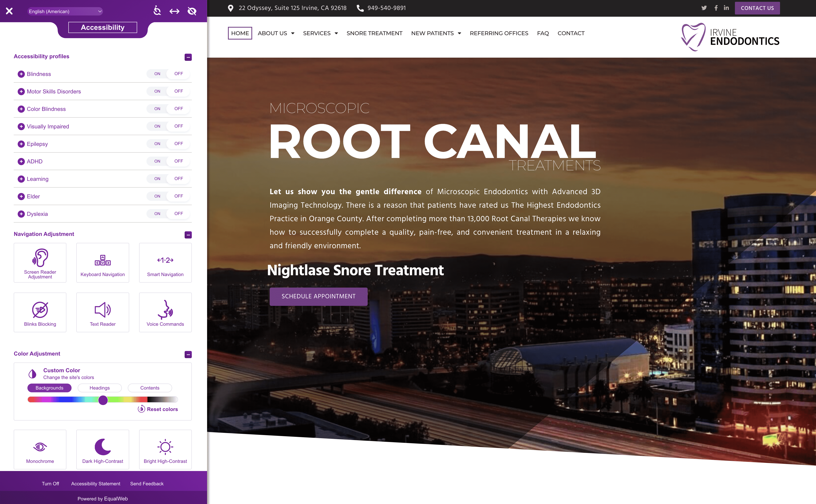
Task: Turn ON the ADHD profile
Action: pos(157,161)
